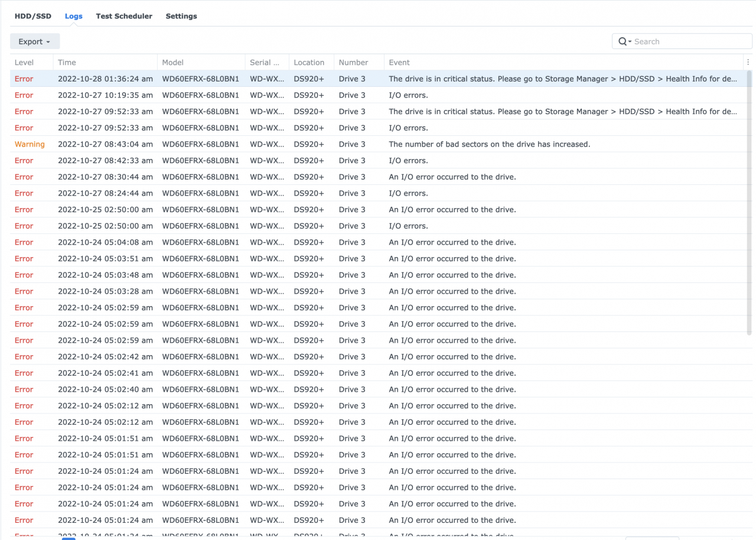
Task: Open the search filter magnifier icon
Action: (624, 41)
